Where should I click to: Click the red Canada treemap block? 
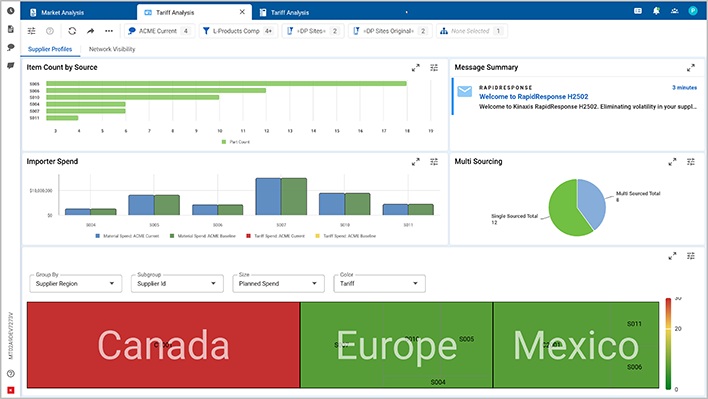(163, 345)
